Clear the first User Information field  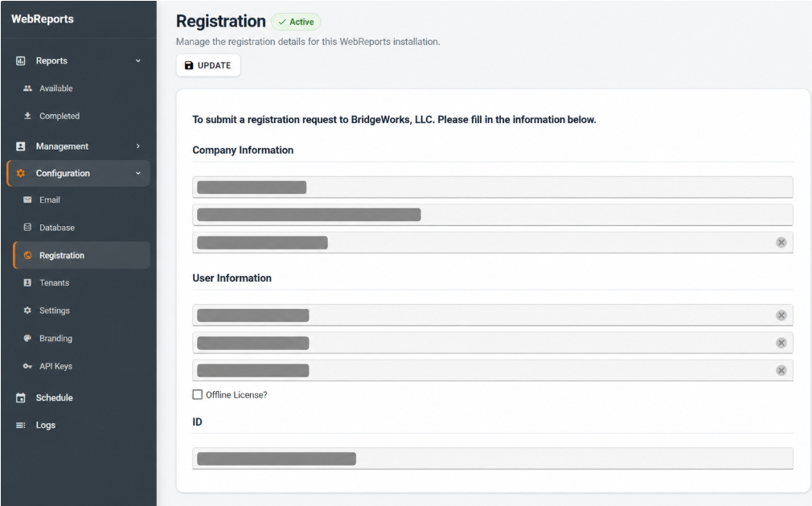[781, 315]
